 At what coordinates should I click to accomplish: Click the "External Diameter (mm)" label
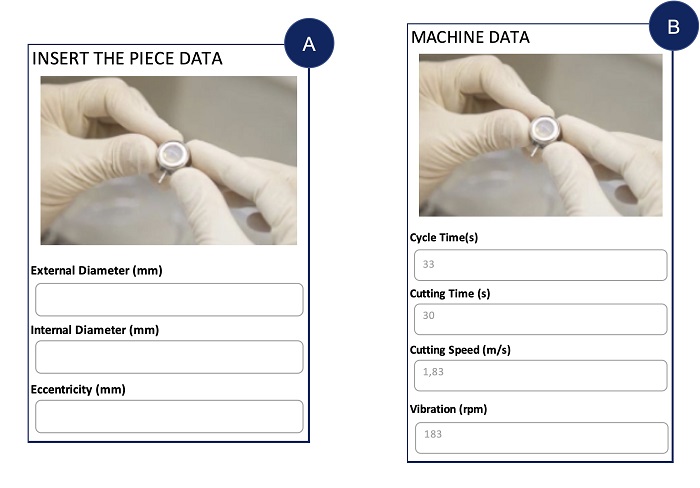[x=97, y=271]
